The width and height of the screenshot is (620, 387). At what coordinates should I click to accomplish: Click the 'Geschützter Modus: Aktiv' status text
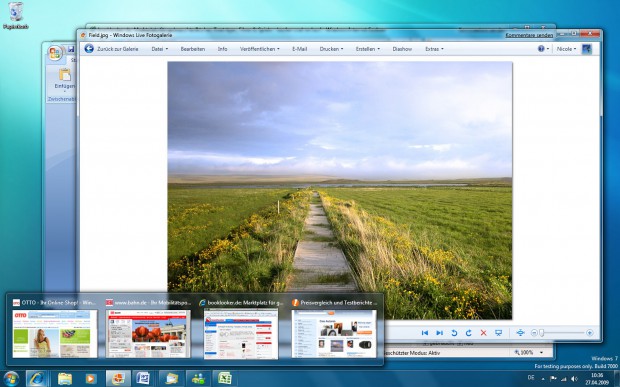[x=412, y=353]
